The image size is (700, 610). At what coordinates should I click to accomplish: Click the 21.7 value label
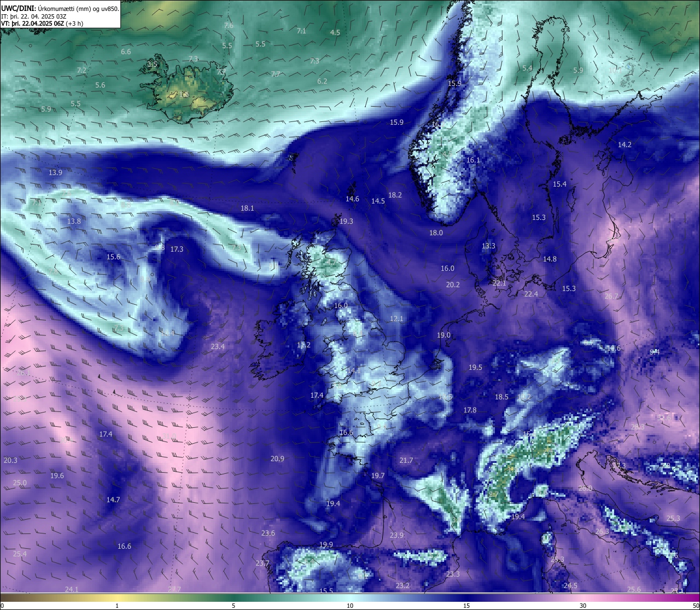click(x=406, y=461)
